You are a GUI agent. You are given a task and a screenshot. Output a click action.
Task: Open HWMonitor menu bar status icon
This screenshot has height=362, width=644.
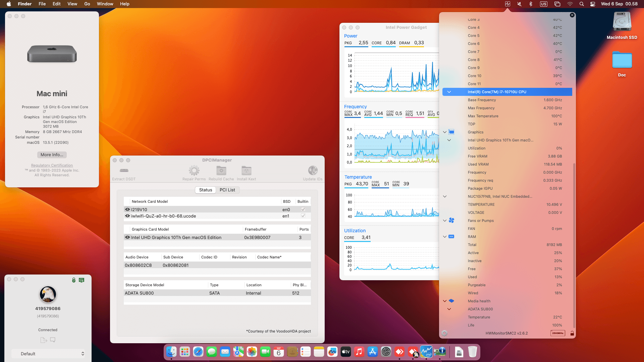pos(507,4)
